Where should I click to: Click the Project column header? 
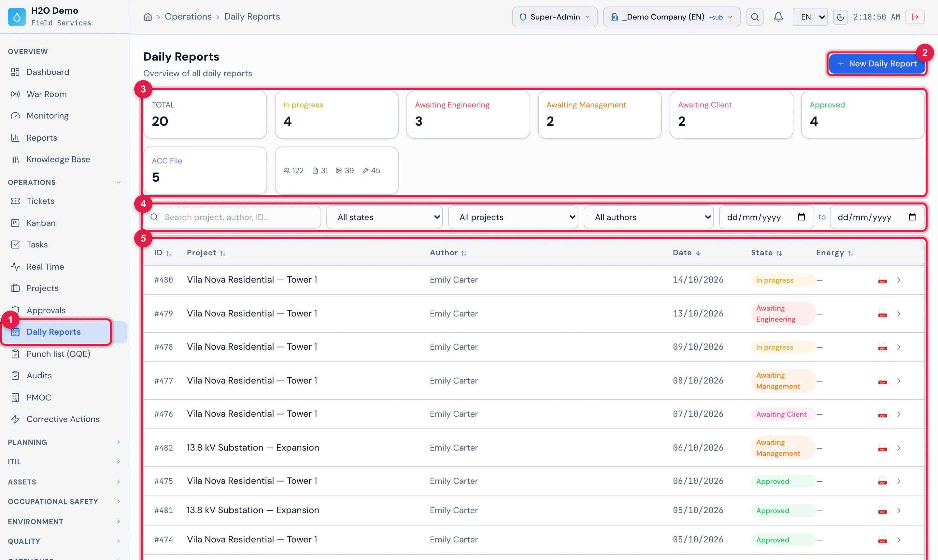(x=206, y=253)
